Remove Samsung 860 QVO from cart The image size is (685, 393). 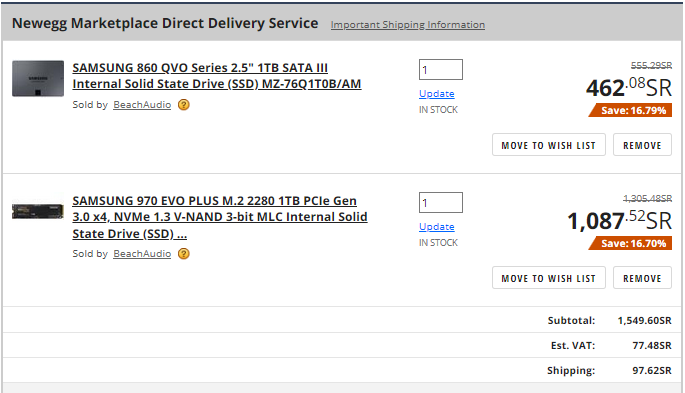click(x=642, y=145)
